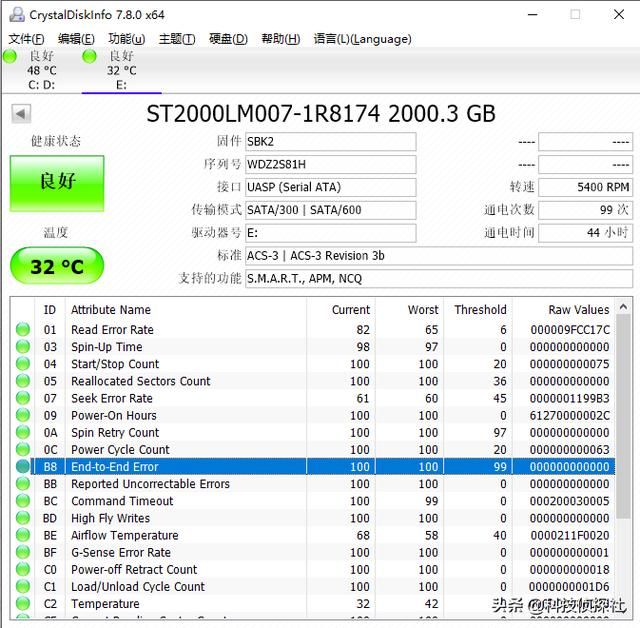Screen dimensions: 640x628
Task: Open the 功能(u) menu
Action: [127, 39]
